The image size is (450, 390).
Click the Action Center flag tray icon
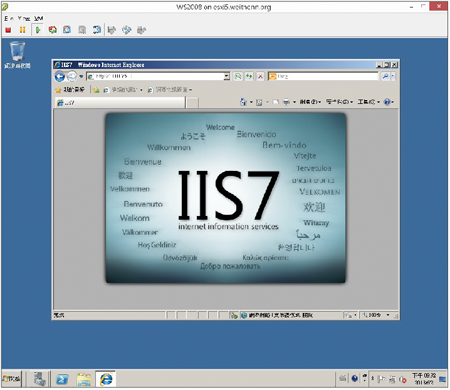point(382,379)
